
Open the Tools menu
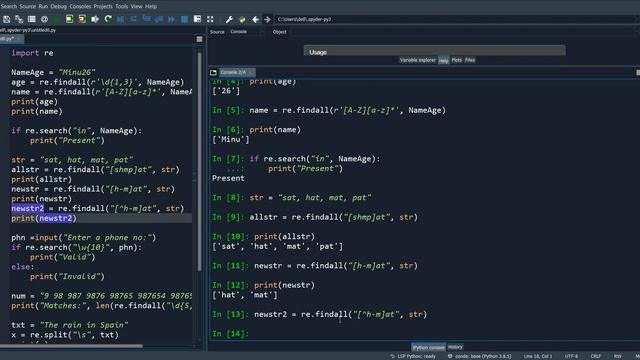[x=121, y=6]
